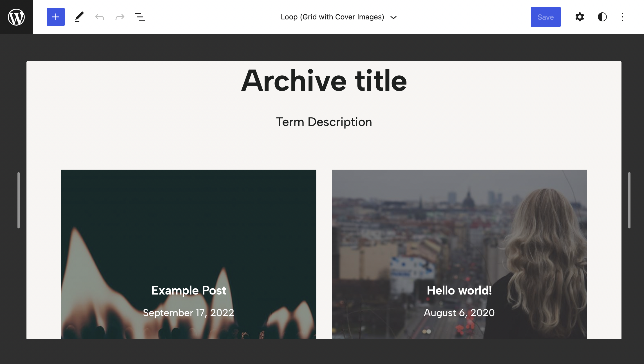This screenshot has width=644, height=364.
Task: Open the three-dot Options menu
Action: 623,17
